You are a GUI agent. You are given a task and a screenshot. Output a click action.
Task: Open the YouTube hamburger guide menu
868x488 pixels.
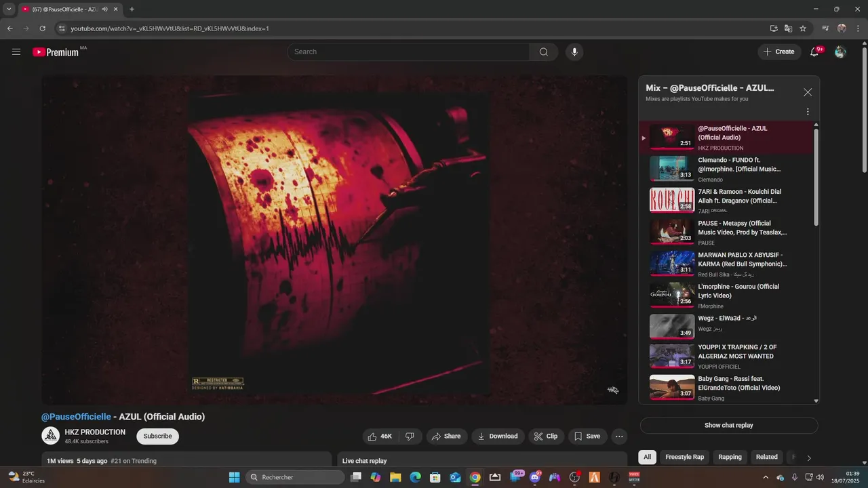tap(16, 52)
